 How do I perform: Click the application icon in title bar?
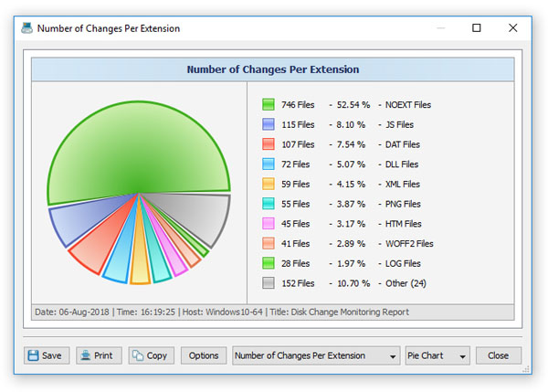pos(29,28)
